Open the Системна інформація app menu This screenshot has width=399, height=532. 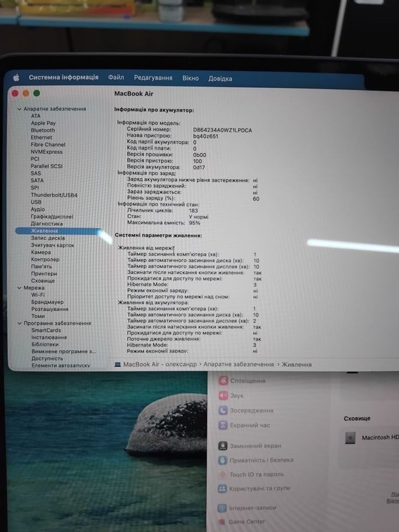63,77
